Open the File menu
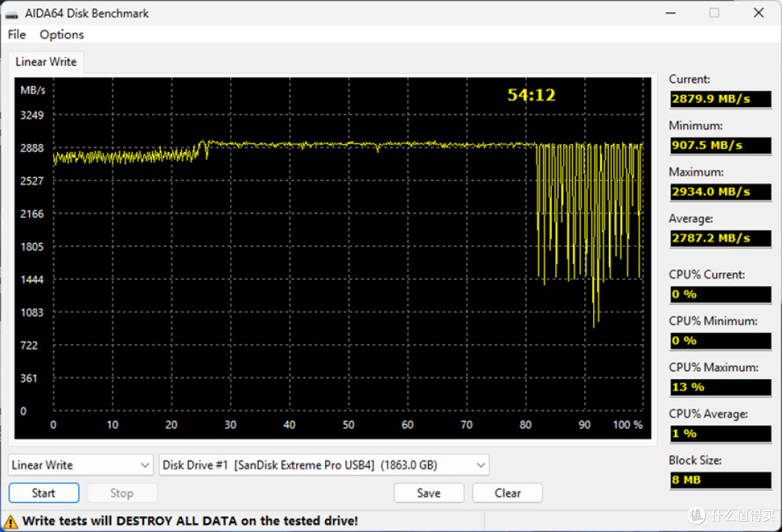 click(17, 35)
